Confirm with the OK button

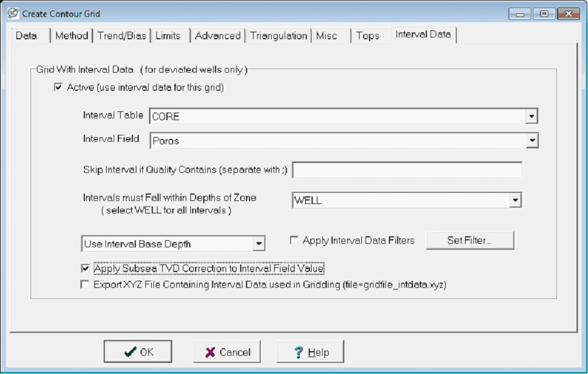tap(138, 352)
